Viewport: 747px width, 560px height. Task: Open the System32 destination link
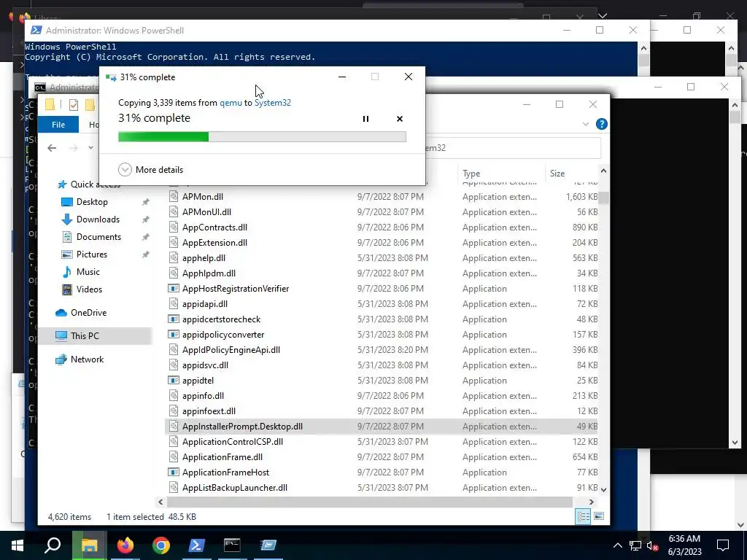click(273, 102)
